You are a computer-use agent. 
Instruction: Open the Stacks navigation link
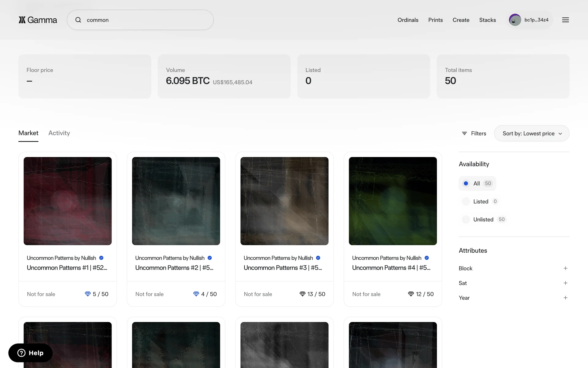pos(487,20)
